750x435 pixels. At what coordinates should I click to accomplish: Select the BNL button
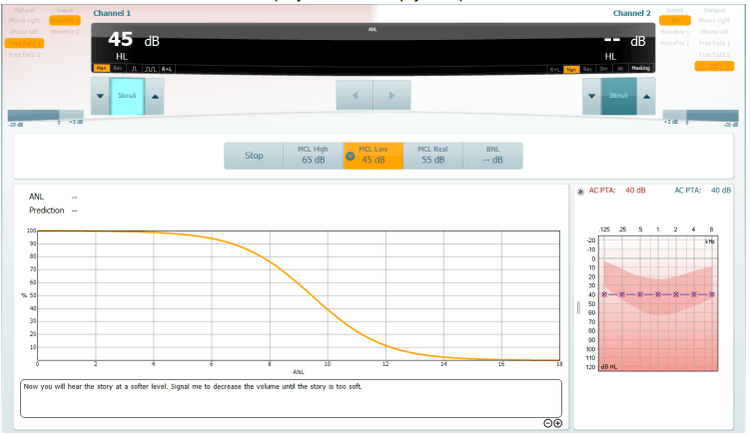pyautogui.click(x=493, y=156)
